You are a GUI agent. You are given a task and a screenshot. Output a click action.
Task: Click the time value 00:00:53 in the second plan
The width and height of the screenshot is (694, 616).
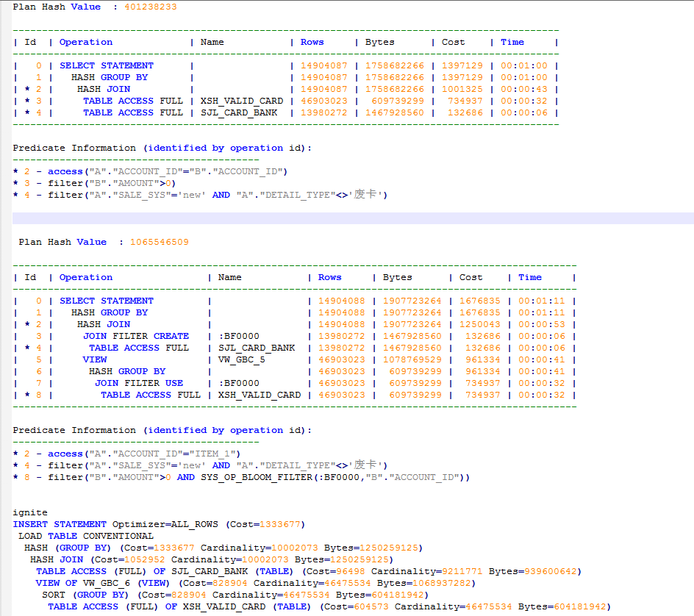coord(542,324)
